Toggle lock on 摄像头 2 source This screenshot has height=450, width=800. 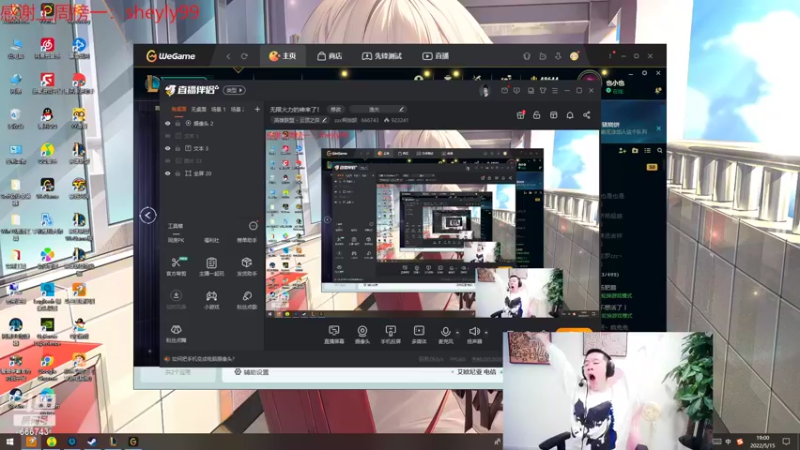(178, 123)
